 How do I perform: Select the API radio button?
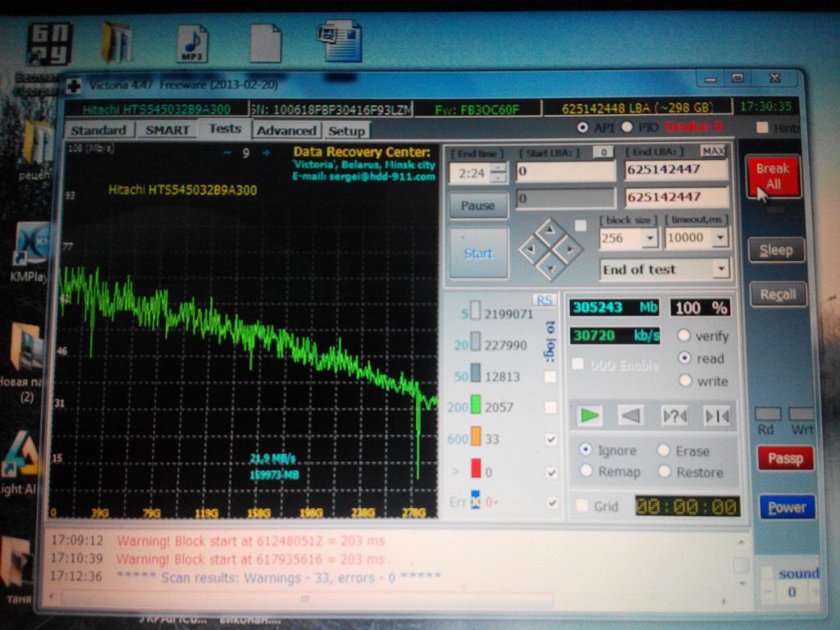pos(582,127)
